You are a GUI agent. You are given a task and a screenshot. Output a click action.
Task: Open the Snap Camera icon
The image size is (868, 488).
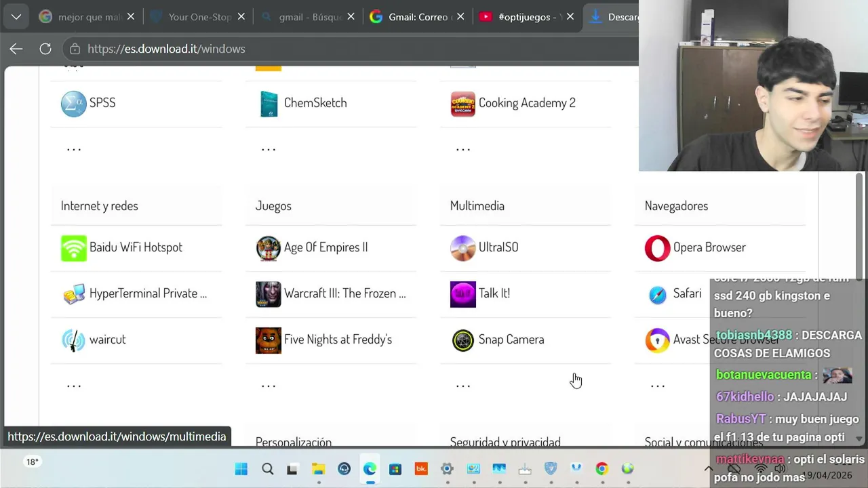463,340
